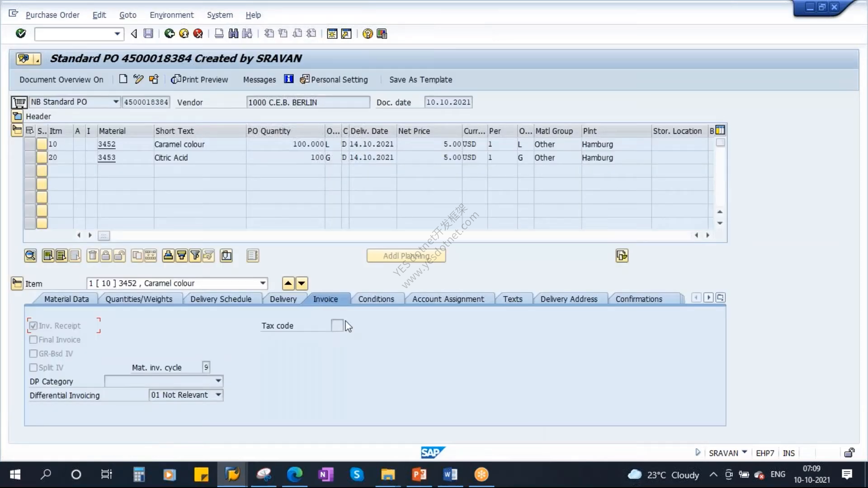Image resolution: width=868 pixels, height=488 pixels.
Task: Toggle the GR-Bsd IV checkbox
Action: click(x=33, y=354)
